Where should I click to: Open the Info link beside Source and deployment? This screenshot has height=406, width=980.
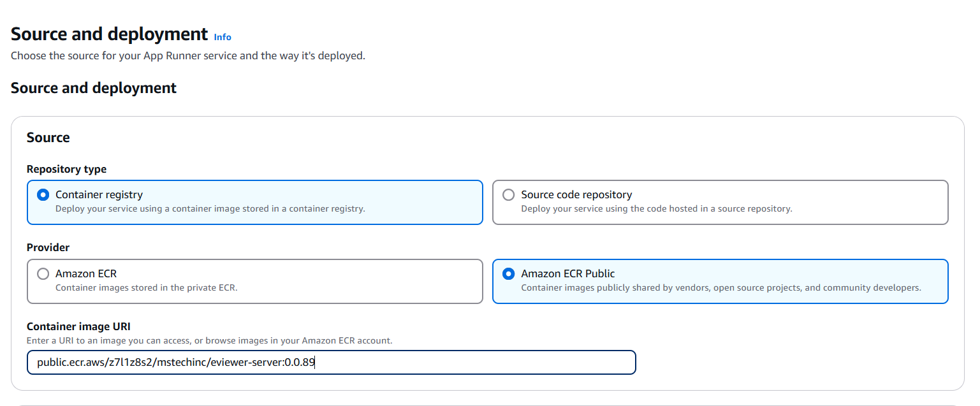(x=222, y=37)
